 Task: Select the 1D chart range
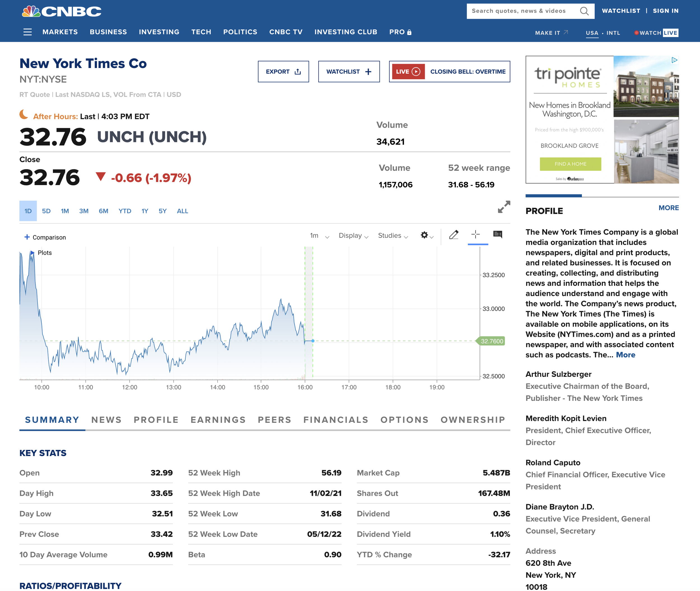[x=28, y=211]
